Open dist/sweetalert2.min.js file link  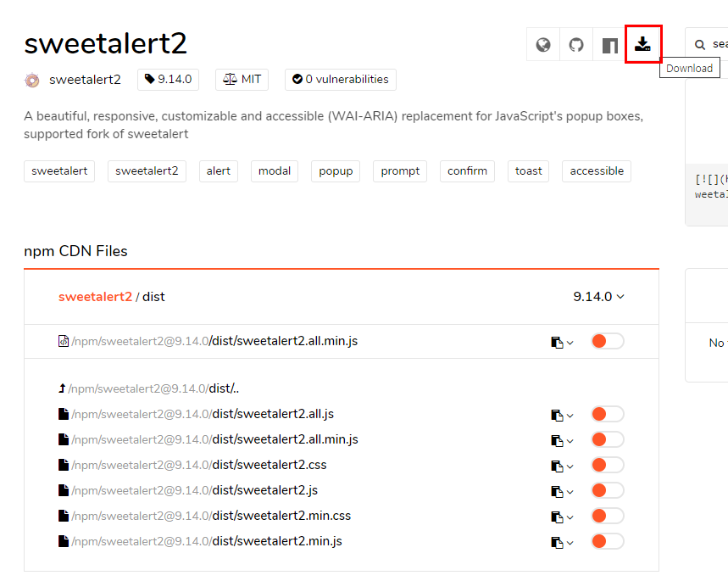[x=207, y=541]
